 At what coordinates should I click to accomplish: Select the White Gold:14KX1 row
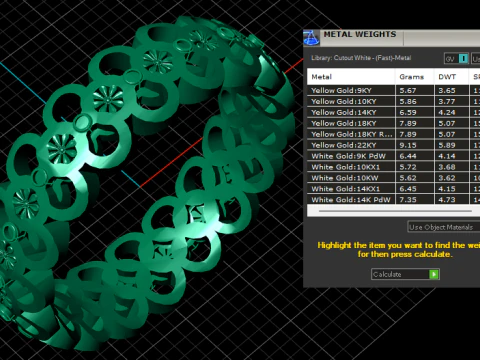[x=393, y=189]
